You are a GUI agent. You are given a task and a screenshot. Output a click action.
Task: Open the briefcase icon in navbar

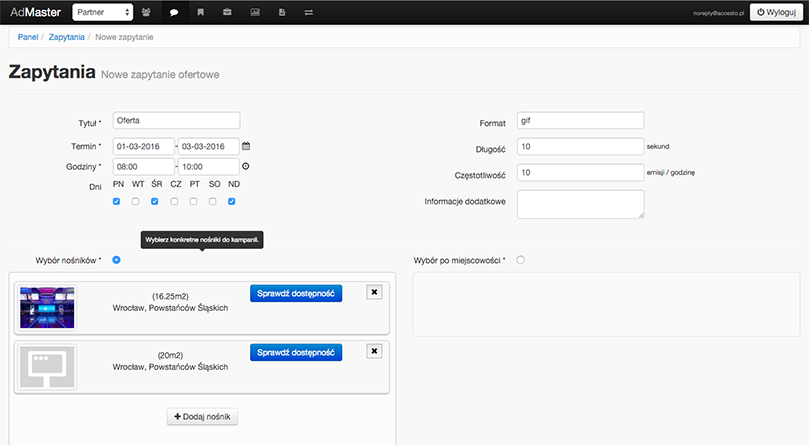[227, 12]
